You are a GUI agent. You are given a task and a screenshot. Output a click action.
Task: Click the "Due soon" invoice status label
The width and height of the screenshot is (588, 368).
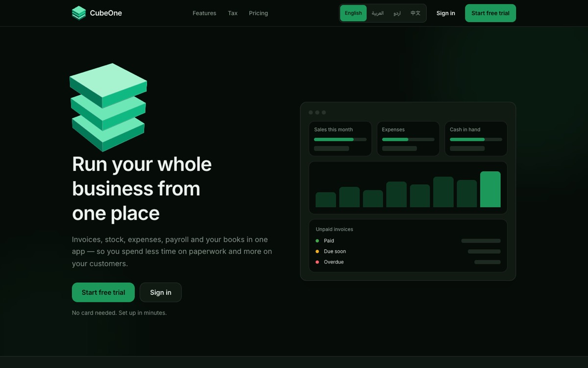point(335,252)
